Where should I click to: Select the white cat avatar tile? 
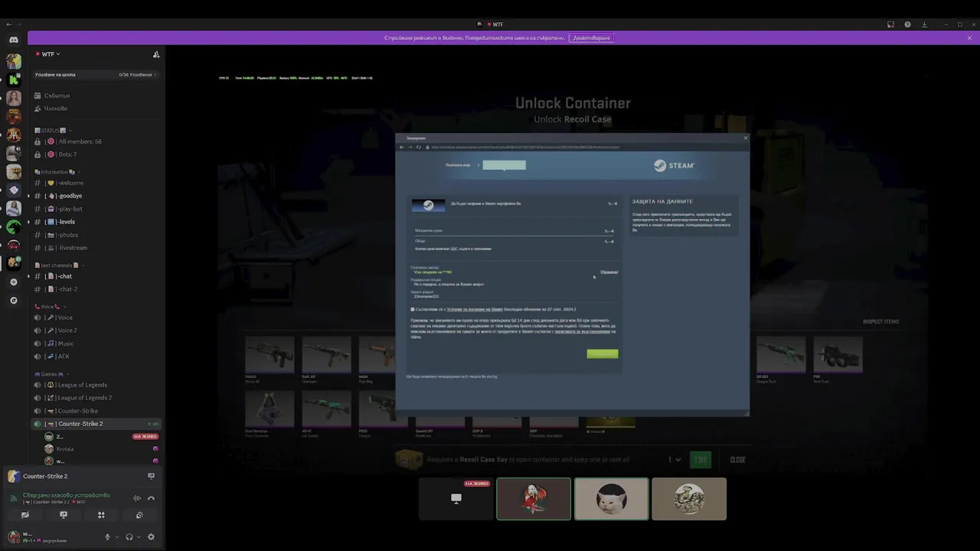coord(612,499)
